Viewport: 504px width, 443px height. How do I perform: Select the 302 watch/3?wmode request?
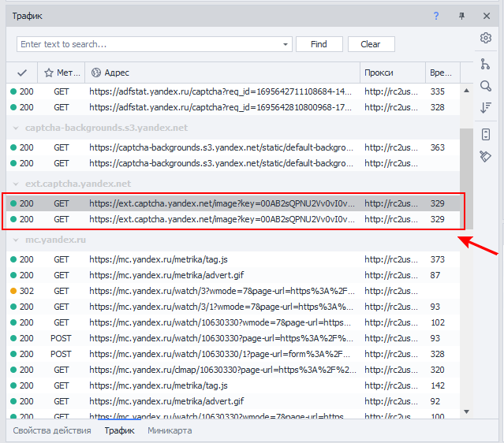[x=233, y=291]
